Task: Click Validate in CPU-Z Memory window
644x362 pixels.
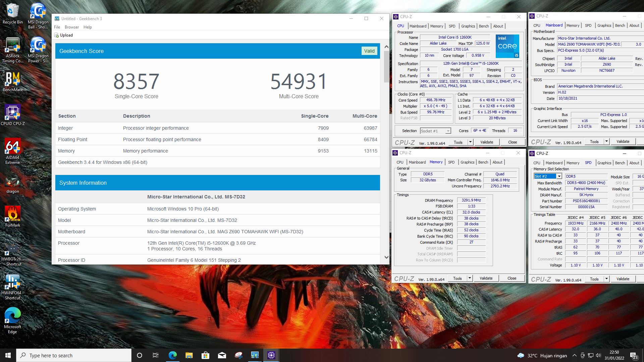Action: (x=486, y=278)
